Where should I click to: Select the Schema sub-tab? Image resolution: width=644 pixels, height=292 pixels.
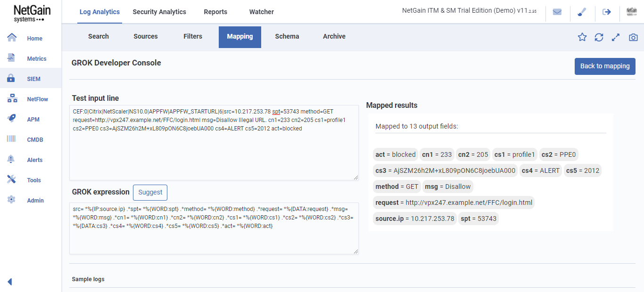coord(287,36)
